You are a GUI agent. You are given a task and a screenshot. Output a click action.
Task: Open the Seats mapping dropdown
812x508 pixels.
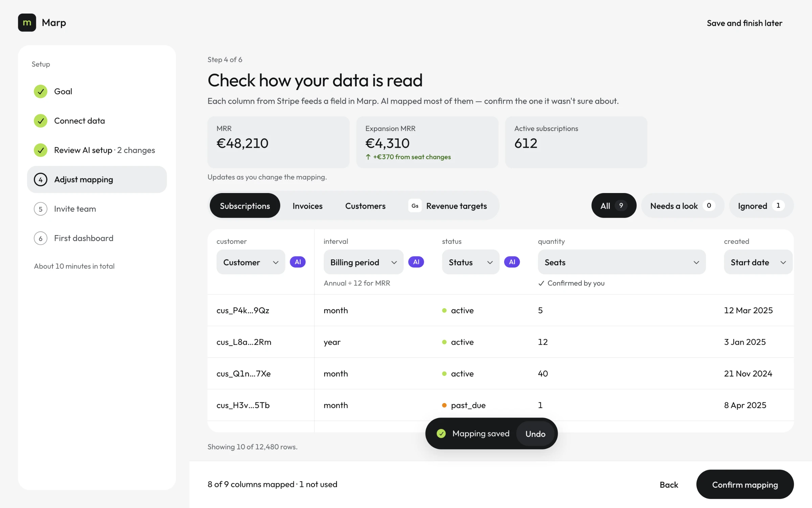(x=622, y=262)
